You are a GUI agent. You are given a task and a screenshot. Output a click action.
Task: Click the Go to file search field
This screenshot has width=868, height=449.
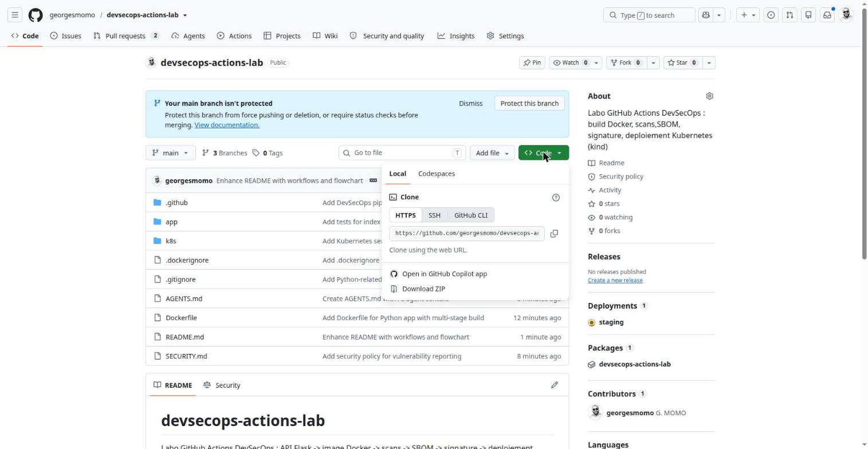(402, 153)
